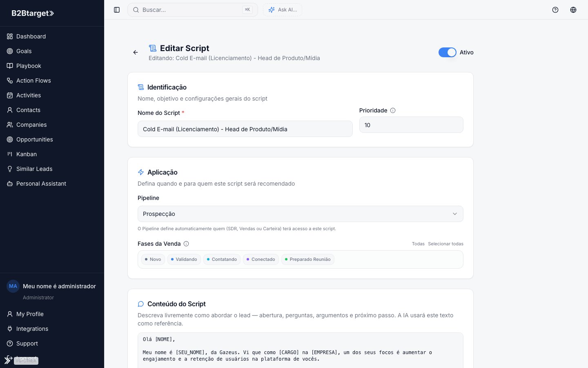The image size is (588, 368).
Task: Go back using the arrow icon
Action: (136, 52)
